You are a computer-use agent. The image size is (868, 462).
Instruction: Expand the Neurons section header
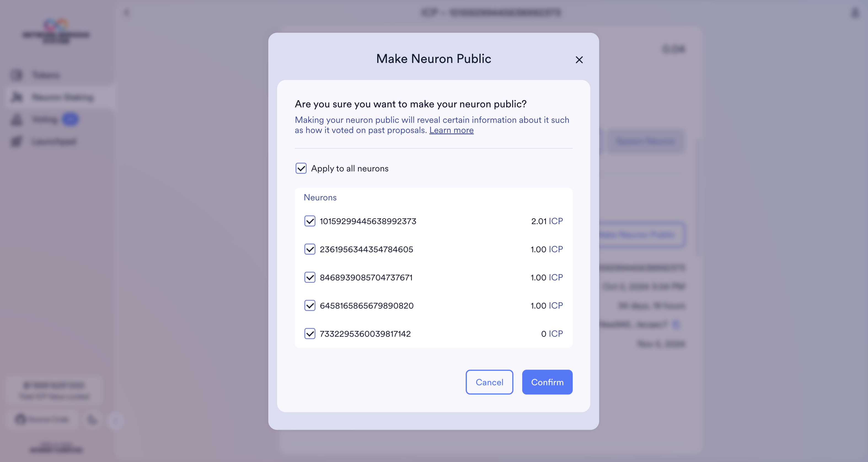[320, 197]
